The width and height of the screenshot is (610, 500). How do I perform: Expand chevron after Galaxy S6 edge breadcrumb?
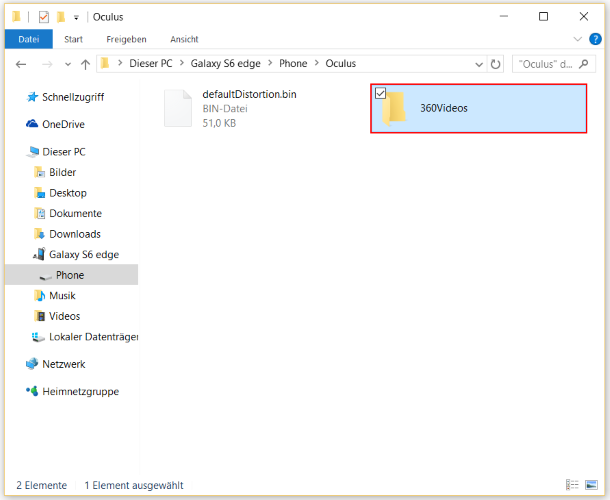(x=270, y=63)
